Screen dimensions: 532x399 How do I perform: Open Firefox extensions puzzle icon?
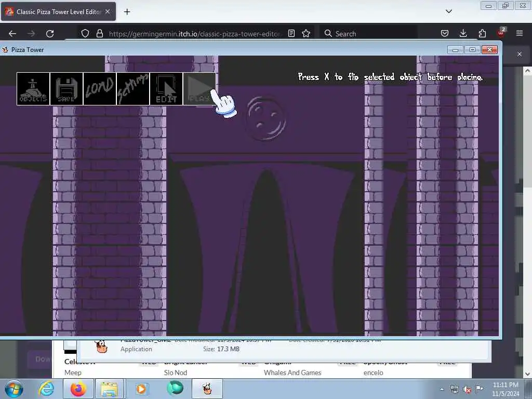pyautogui.click(x=482, y=33)
